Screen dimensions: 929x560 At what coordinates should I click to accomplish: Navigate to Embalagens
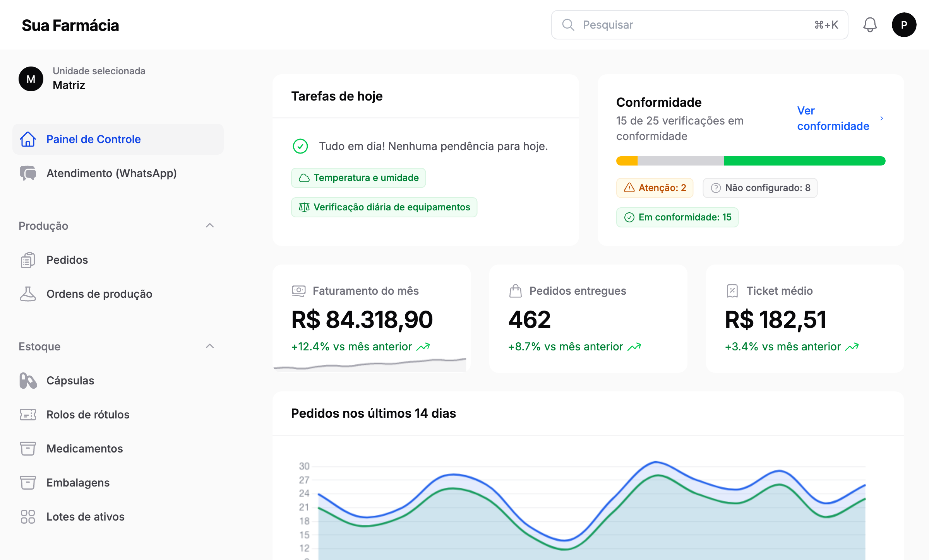coord(118,483)
